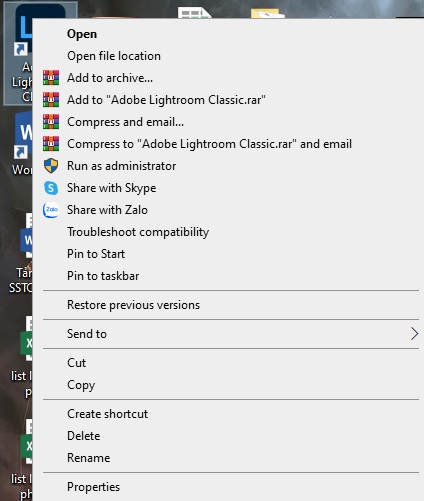Click the WinRAR icon beside Compress and email...

pos(51,122)
